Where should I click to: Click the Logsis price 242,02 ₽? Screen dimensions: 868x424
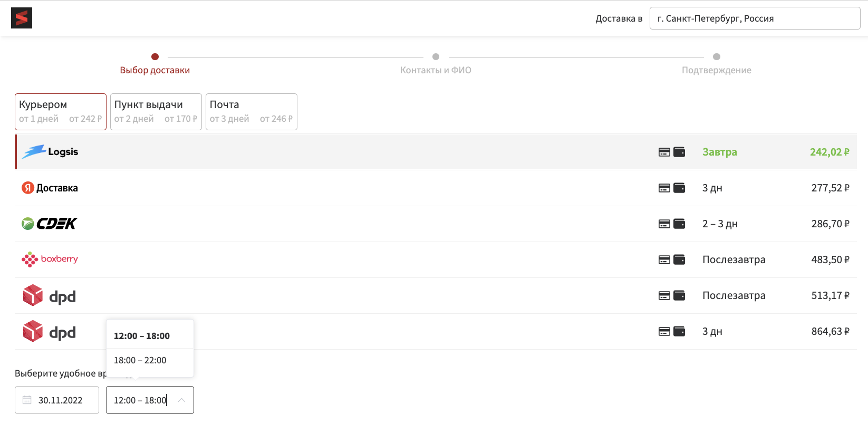830,152
